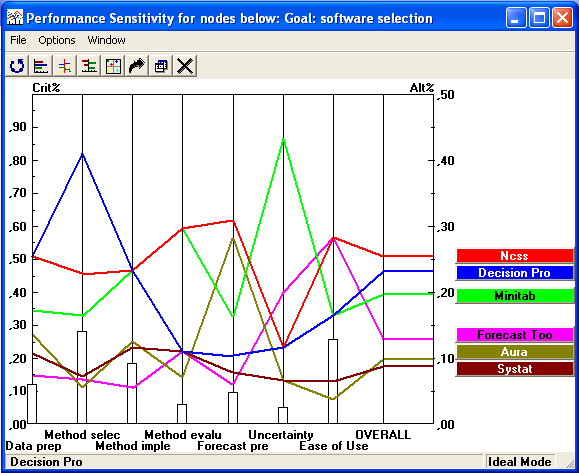Click the black X toolbar icon

click(x=185, y=66)
